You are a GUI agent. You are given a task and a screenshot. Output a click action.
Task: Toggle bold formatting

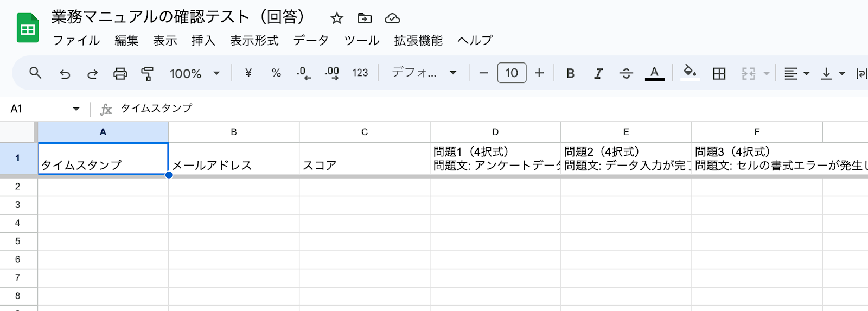[571, 73]
